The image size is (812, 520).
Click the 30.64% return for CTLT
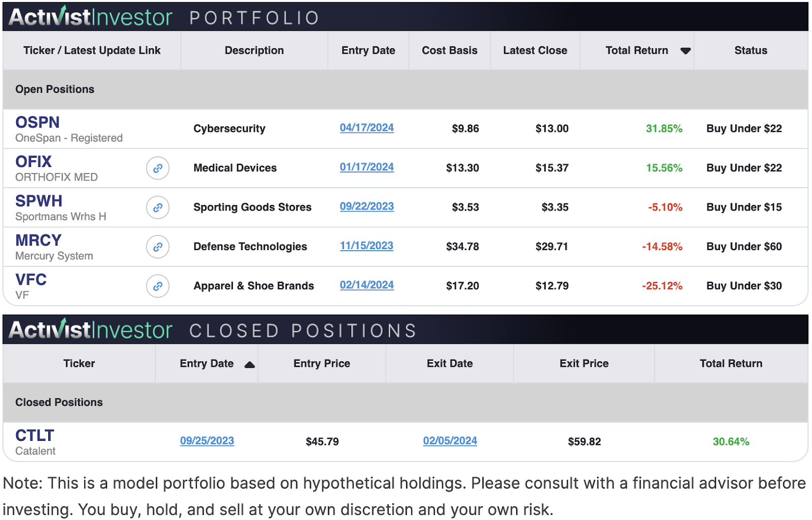(731, 442)
